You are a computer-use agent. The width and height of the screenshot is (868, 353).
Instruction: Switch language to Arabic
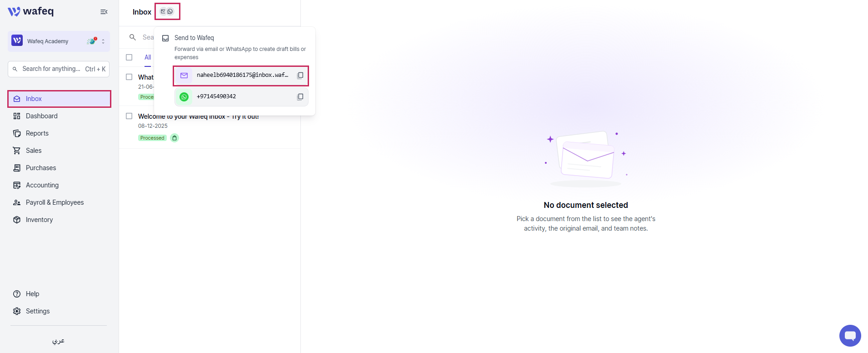[58, 341]
